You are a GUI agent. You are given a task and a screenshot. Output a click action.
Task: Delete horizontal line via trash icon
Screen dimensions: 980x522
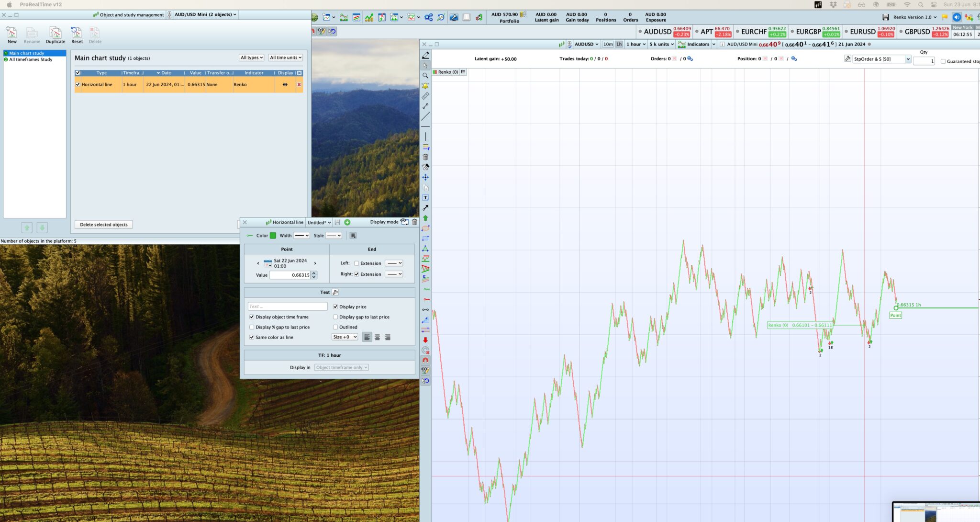(x=414, y=222)
